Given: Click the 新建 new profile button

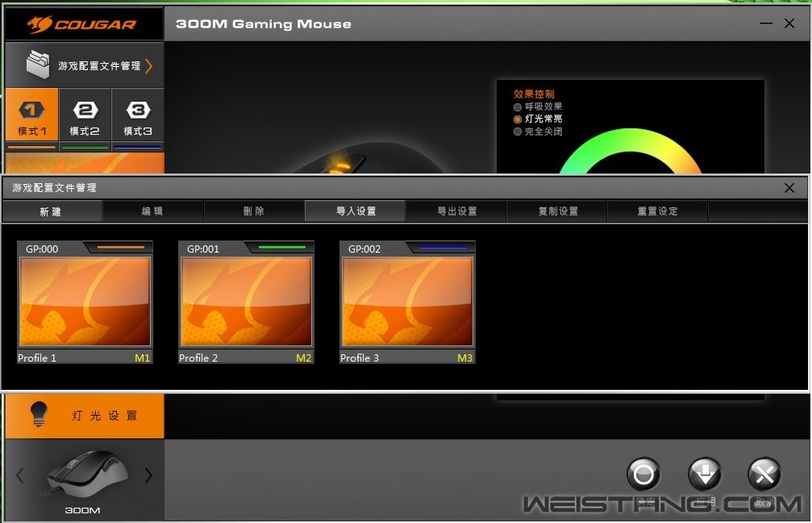Looking at the screenshot, I should [x=51, y=211].
